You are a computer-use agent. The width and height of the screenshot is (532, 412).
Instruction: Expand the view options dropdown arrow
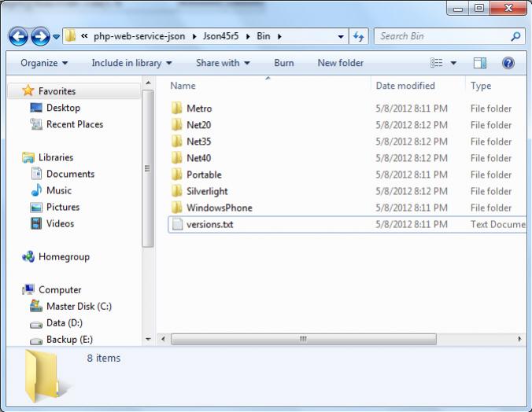coord(453,63)
